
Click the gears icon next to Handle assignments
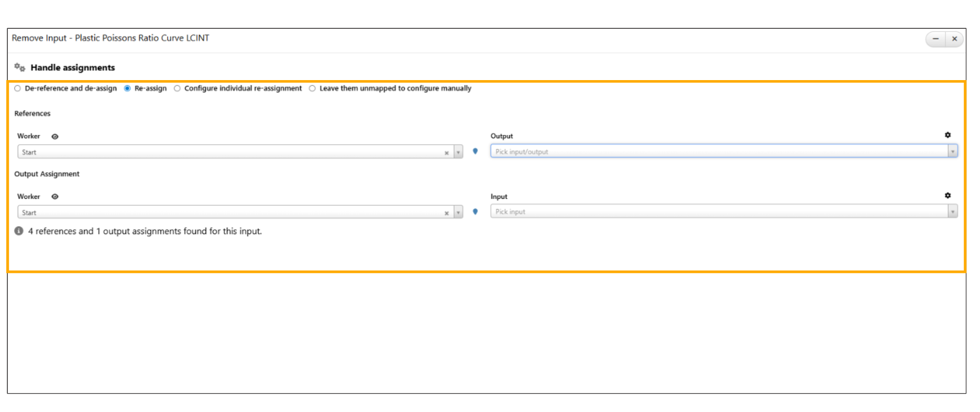pos(20,68)
